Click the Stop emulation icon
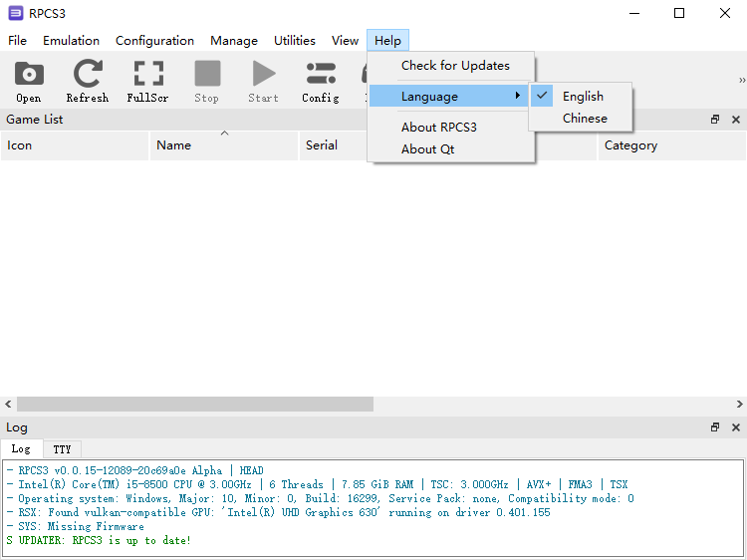The width and height of the screenshot is (747, 560). click(x=206, y=81)
